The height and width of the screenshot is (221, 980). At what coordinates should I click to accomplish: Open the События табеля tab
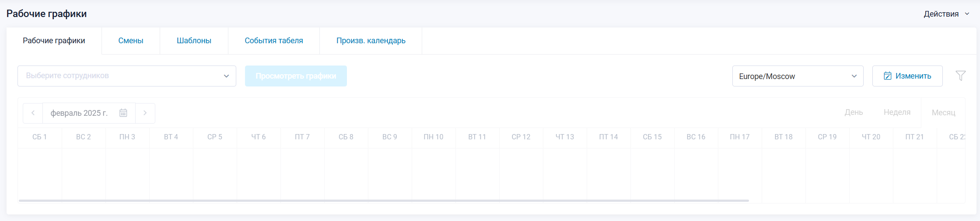pyautogui.click(x=274, y=41)
